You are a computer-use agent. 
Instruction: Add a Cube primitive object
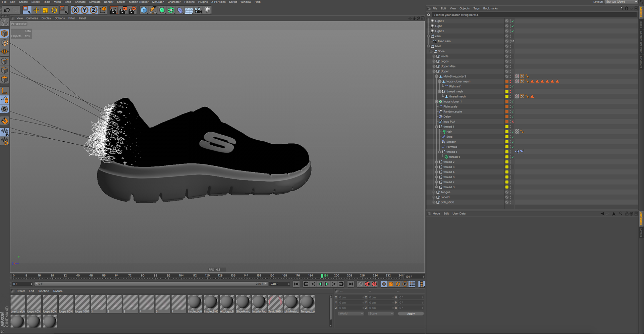[x=144, y=10]
